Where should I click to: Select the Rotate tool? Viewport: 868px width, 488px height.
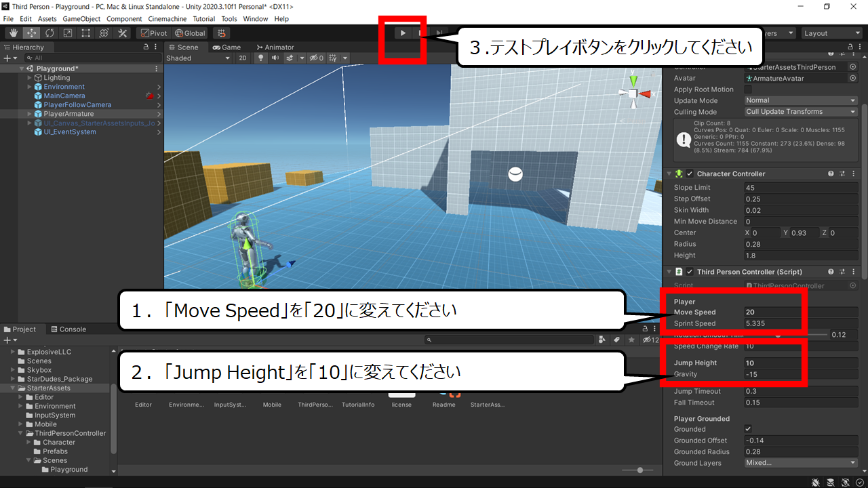[50, 33]
